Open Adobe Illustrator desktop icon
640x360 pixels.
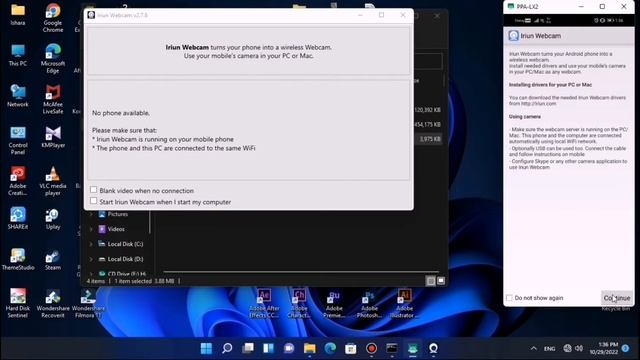[x=404, y=303]
